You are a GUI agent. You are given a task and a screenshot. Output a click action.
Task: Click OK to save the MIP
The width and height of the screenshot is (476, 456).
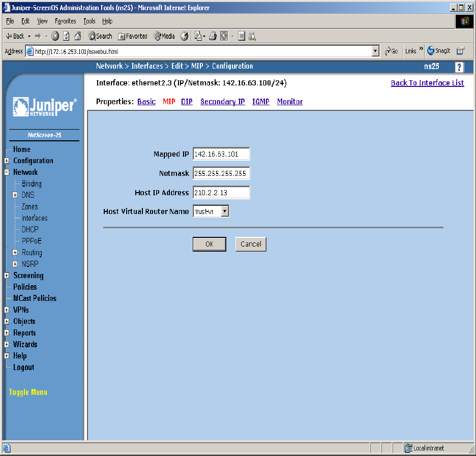(x=209, y=244)
